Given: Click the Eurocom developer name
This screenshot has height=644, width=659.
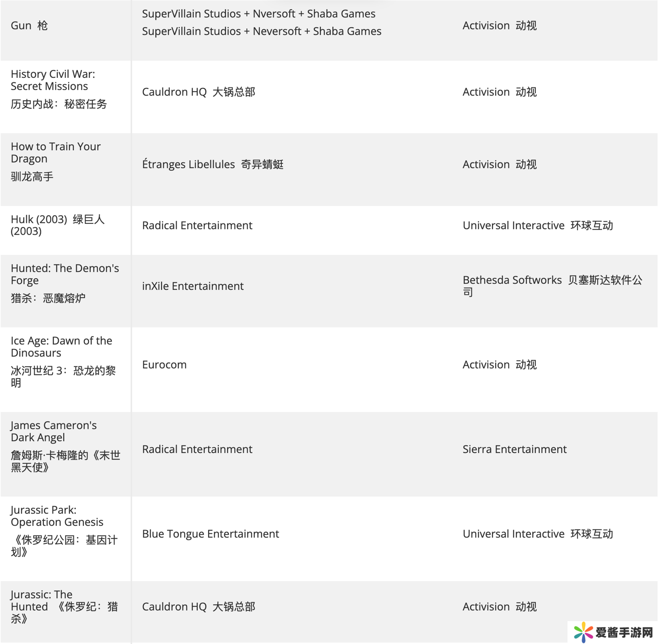Looking at the screenshot, I should pos(164,365).
